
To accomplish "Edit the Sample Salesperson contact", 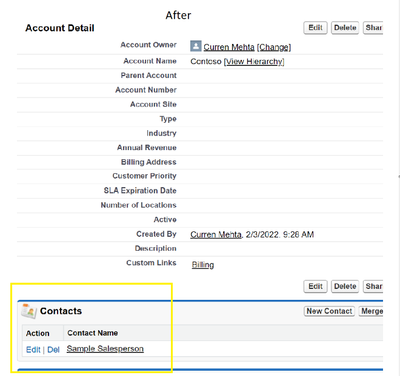I will pos(33,350).
